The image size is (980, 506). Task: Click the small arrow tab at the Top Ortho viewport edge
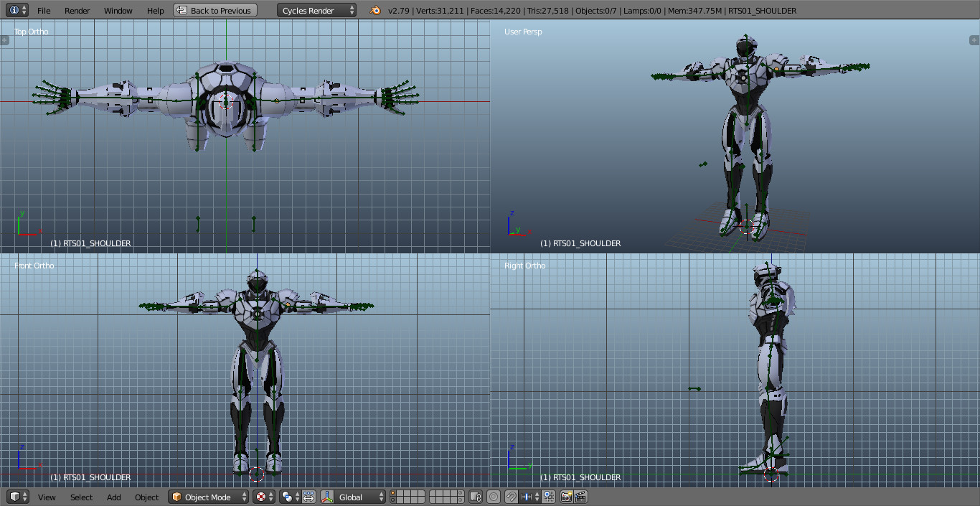click(x=4, y=39)
